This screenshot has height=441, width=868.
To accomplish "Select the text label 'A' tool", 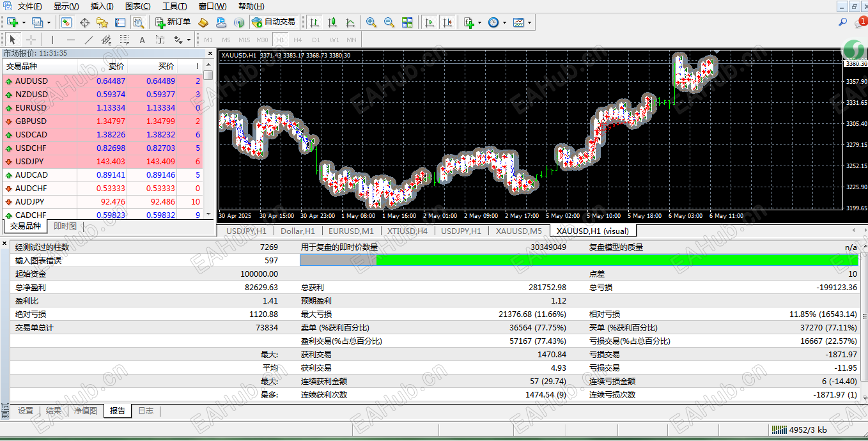I will (x=142, y=40).
